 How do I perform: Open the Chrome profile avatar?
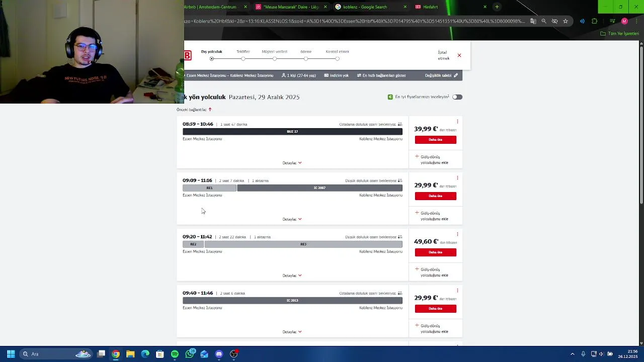pyautogui.click(x=624, y=21)
